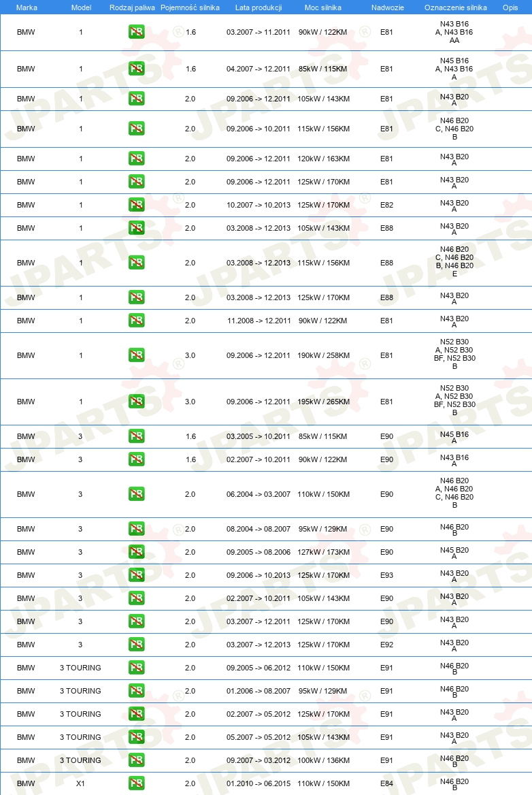This screenshot has height=795, width=532.
Task: Click fuel icon for E82 body row
Action: [136, 205]
